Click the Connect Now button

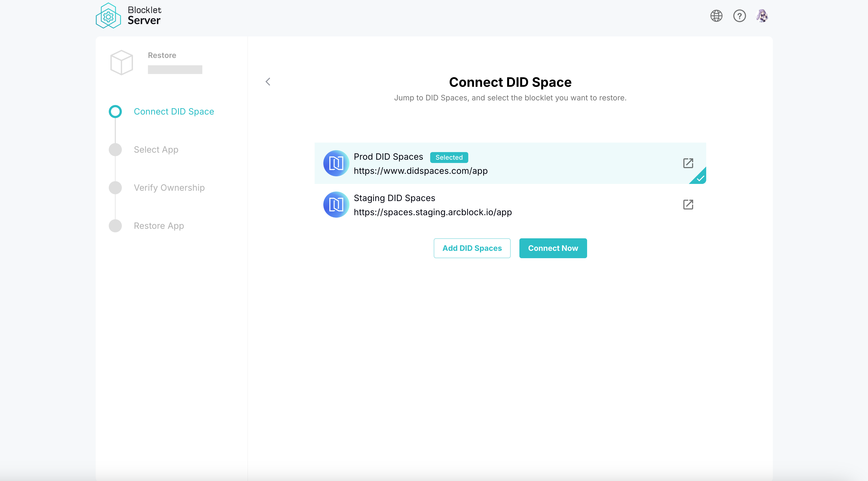click(553, 248)
